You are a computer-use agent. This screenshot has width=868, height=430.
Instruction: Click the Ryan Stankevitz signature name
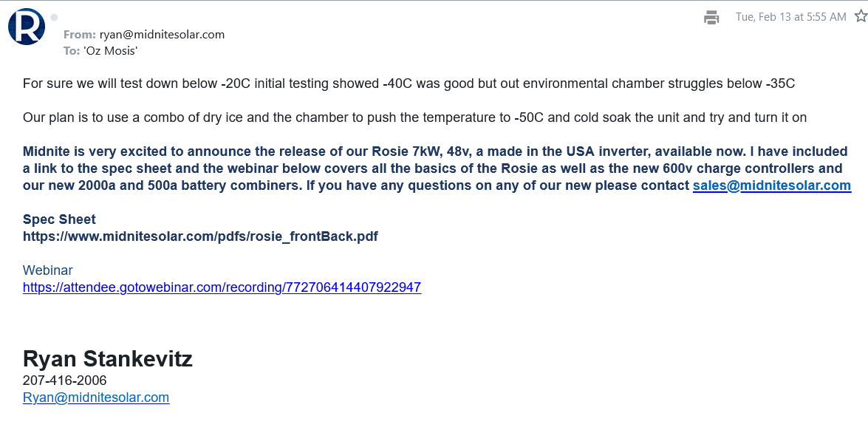click(108, 359)
